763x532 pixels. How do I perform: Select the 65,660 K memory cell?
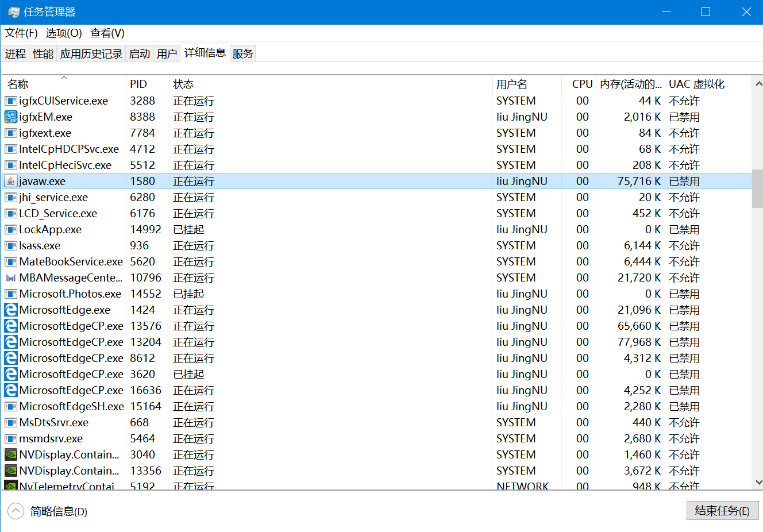coord(639,326)
